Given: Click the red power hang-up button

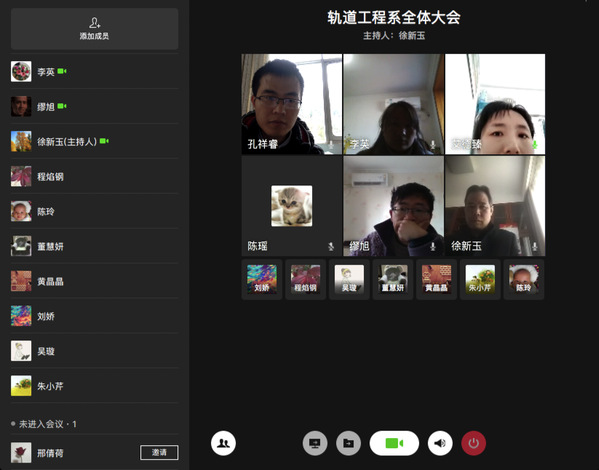Looking at the screenshot, I should click(x=474, y=443).
